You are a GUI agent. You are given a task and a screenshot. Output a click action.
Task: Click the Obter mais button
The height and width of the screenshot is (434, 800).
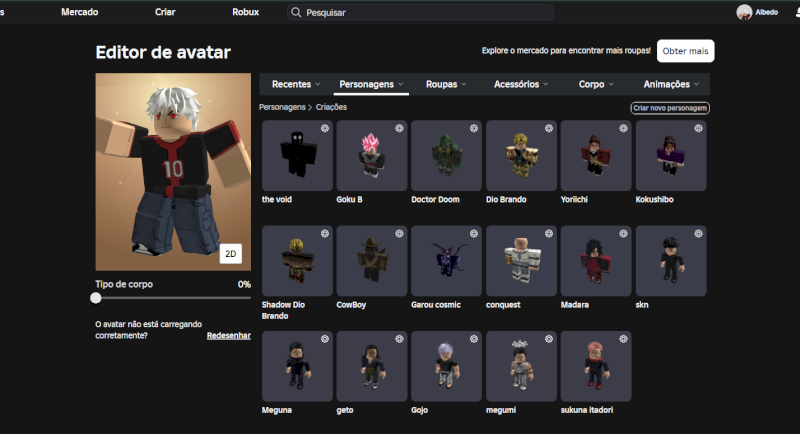pyautogui.click(x=686, y=51)
